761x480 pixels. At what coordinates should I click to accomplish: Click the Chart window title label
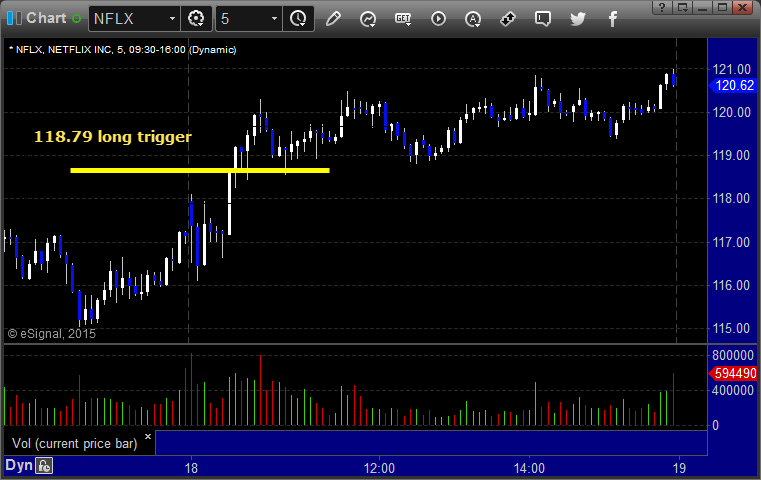[46, 18]
